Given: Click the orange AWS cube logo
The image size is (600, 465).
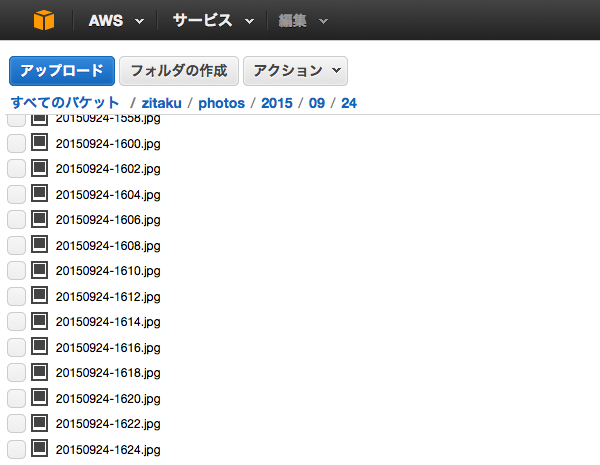Looking at the screenshot, I should click(x=44, y=20).
